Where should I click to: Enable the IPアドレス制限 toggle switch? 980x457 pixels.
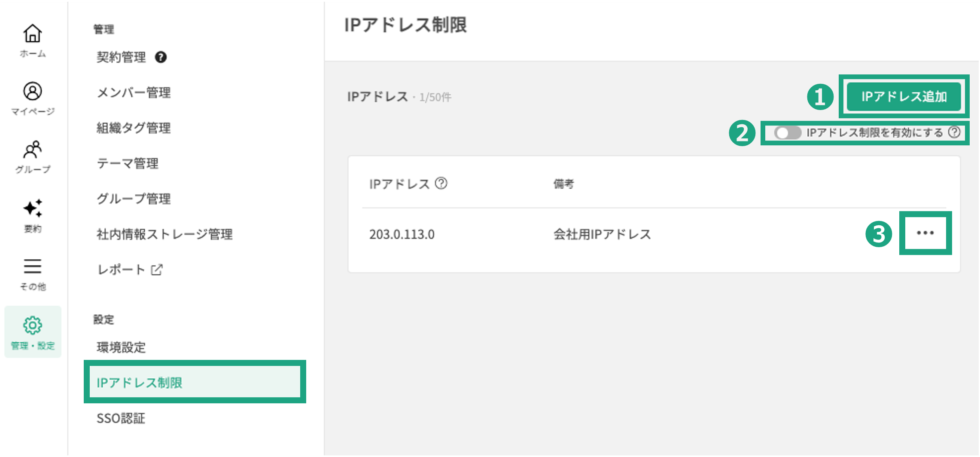pyautogui.click(x=787, y=133)
